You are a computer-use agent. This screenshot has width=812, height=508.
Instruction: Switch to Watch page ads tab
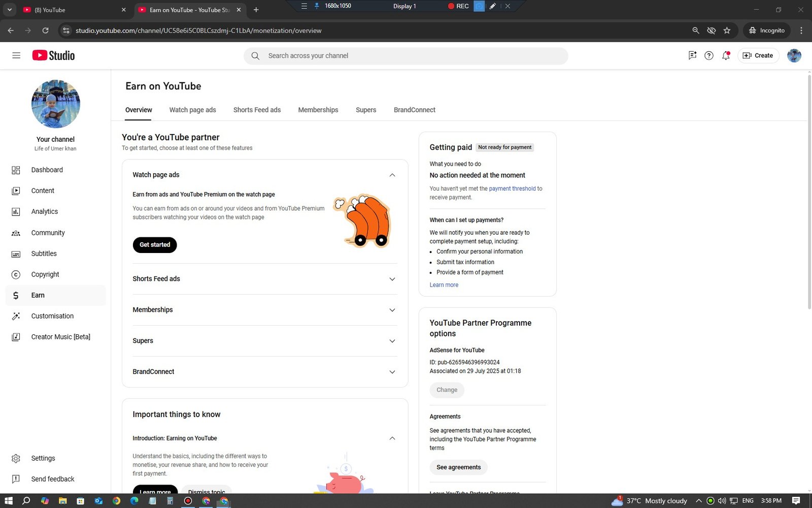pos(192,110)
